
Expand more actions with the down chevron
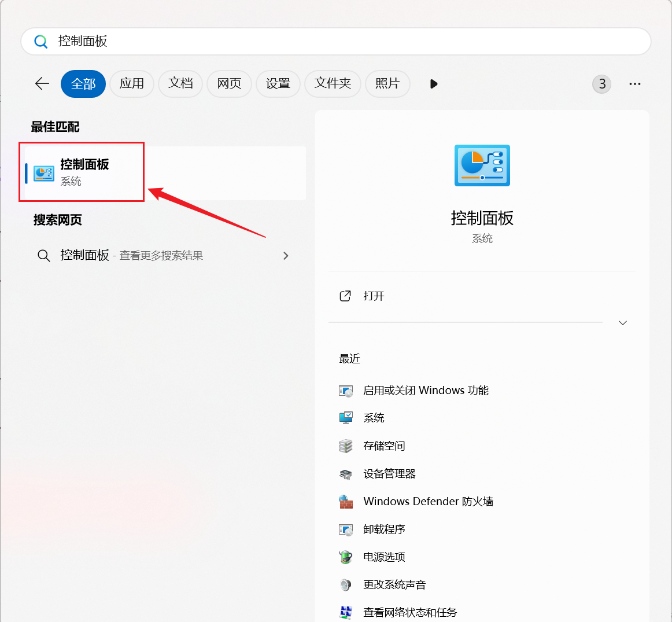[623, 323]
